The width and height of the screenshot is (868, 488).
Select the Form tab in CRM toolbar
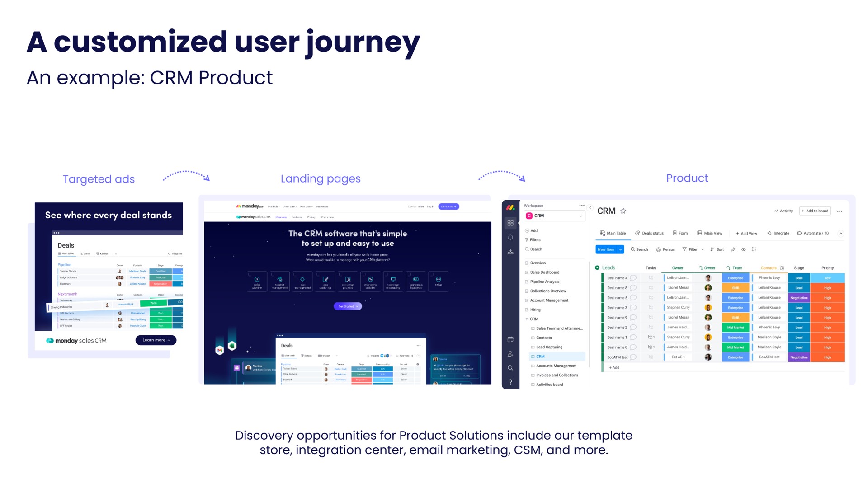pos(679,232)
